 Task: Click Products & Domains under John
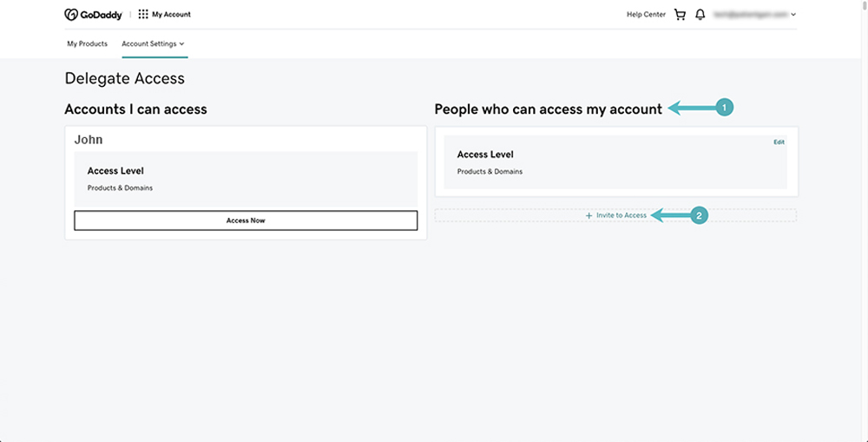pos(120,188)
